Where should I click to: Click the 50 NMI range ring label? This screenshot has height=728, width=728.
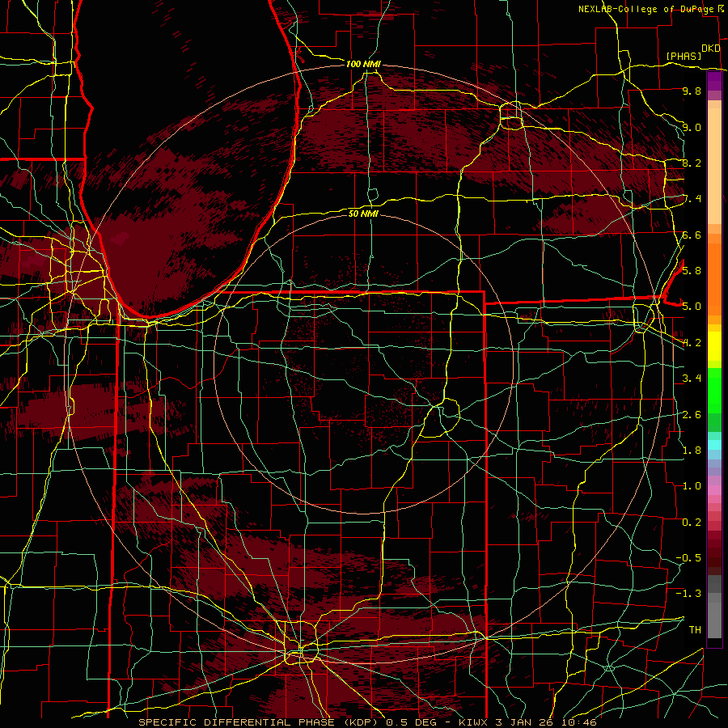363,214
